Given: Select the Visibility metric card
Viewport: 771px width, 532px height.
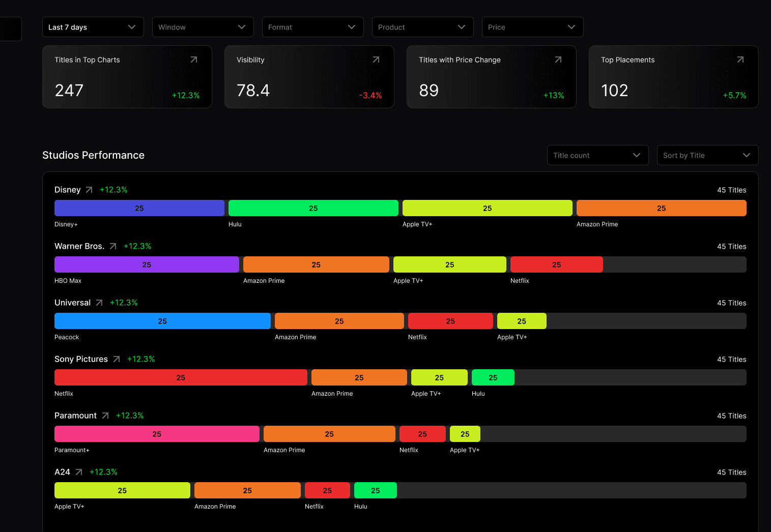Looking at the screenshot, I should 309,77.
